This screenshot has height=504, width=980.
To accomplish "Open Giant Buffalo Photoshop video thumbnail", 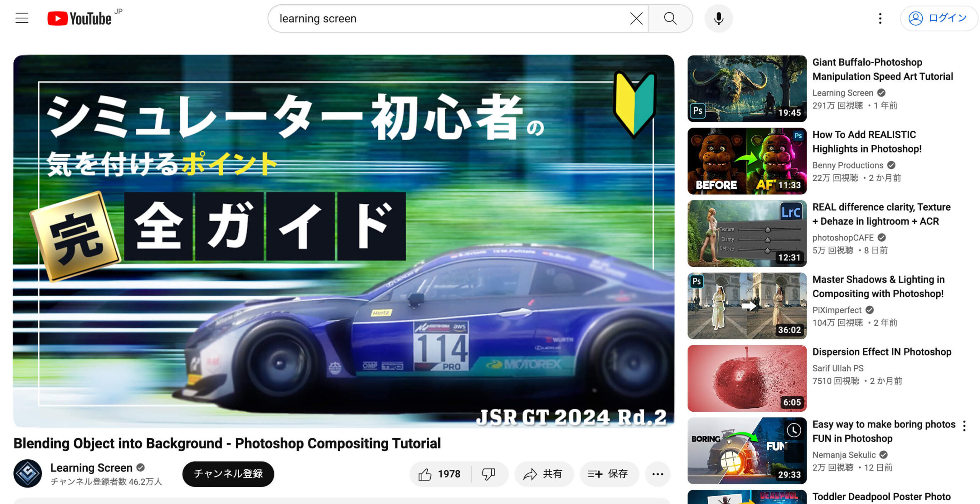I will click(x=746, y=88).
